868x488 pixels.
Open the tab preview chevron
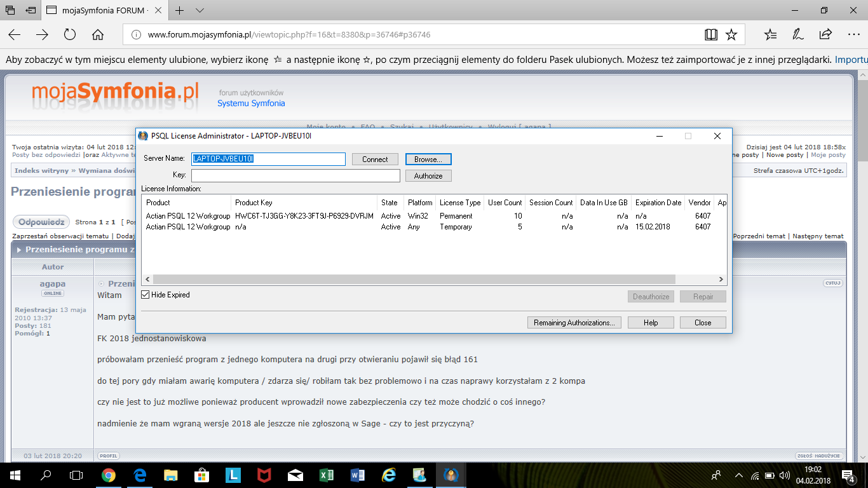click(x=200, y=10)
